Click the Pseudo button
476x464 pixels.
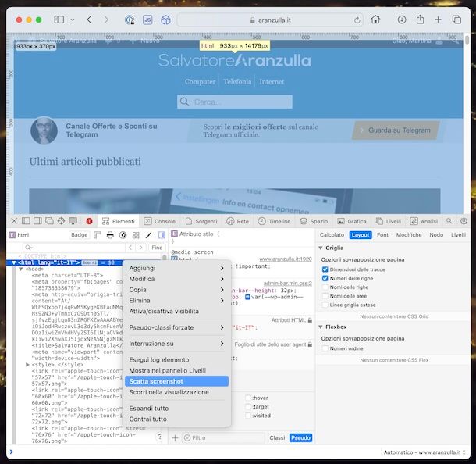(x=300, y=437)
